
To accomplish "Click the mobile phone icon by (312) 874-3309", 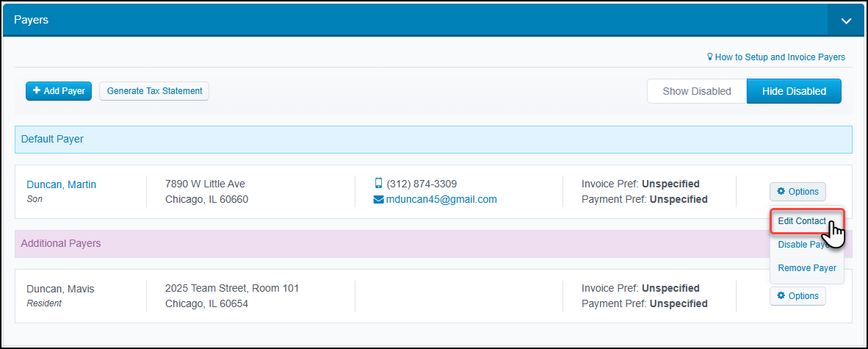I will coord(379,184).
